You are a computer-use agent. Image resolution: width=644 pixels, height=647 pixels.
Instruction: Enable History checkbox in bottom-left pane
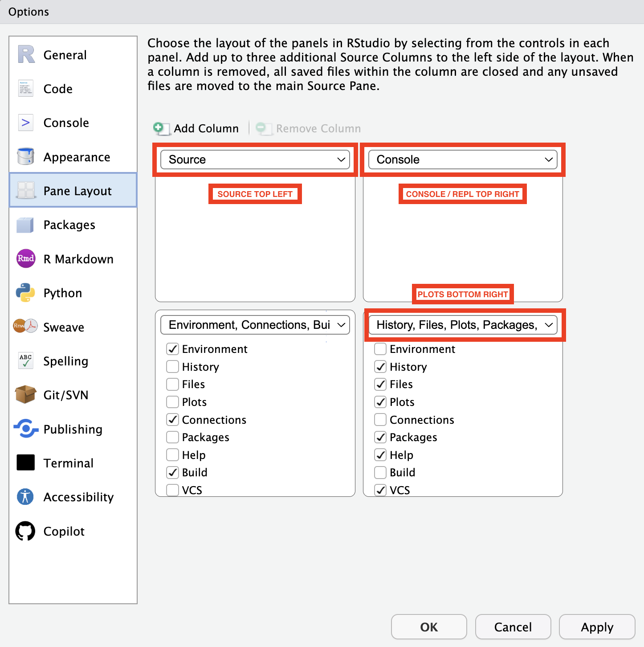[x=173, y=367]
